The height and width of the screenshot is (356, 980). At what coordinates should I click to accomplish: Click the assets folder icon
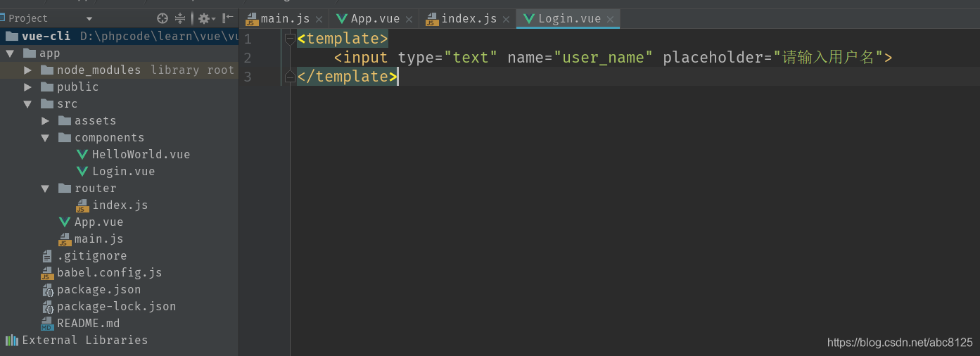(64, 120)
